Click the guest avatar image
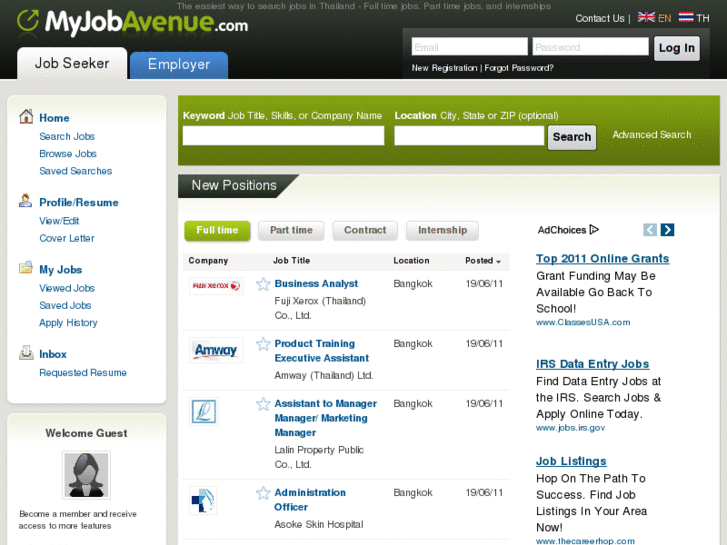 click(x=86, y=475)
